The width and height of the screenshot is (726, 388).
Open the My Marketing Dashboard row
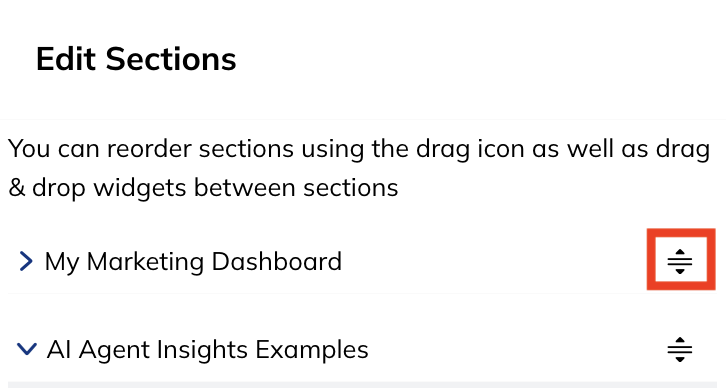point(362,262)
